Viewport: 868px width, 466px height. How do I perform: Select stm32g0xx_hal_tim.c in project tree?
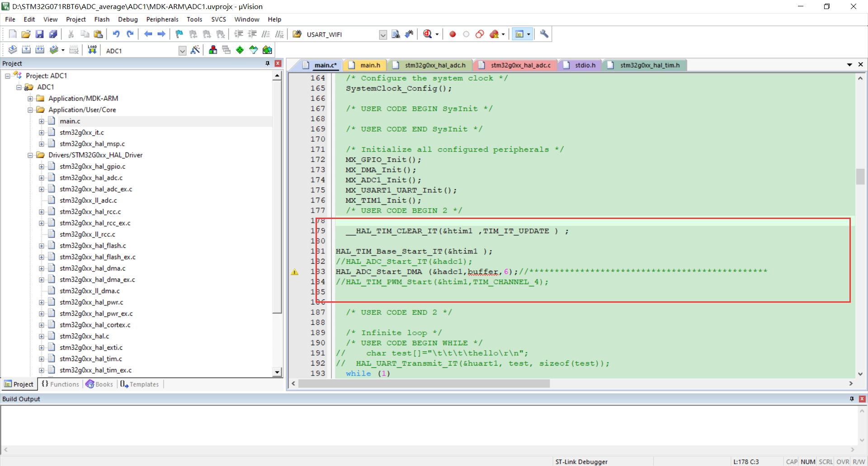[92, 358]
